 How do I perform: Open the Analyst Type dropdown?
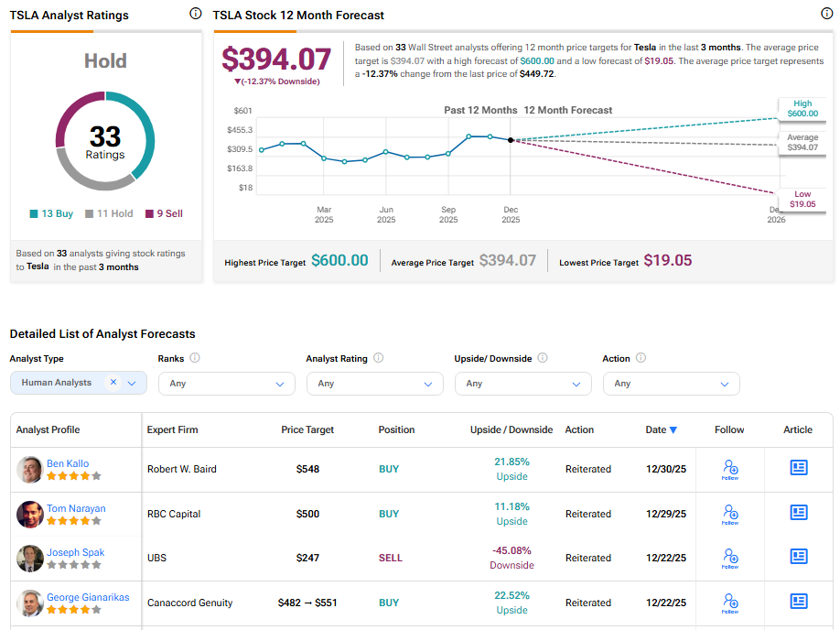coord(132,383)
